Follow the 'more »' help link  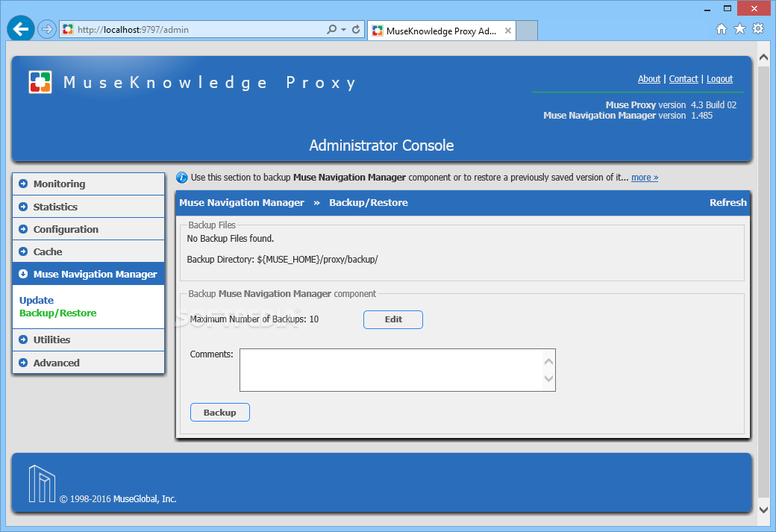tap(645, 177)
